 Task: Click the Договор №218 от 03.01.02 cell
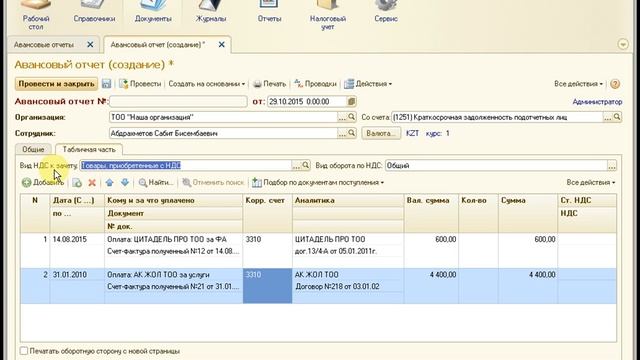[348, 287]
